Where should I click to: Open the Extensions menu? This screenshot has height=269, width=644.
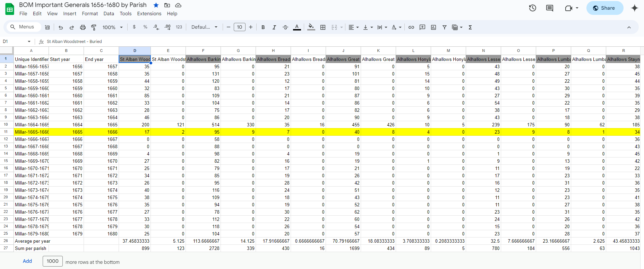coord(149,14)
